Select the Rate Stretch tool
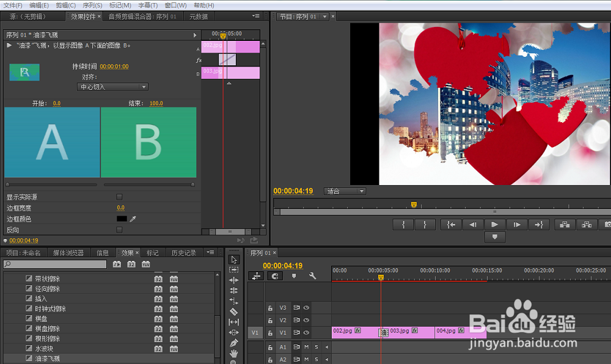Viewport: 611px width, 364px height. [x=234, y=301]
